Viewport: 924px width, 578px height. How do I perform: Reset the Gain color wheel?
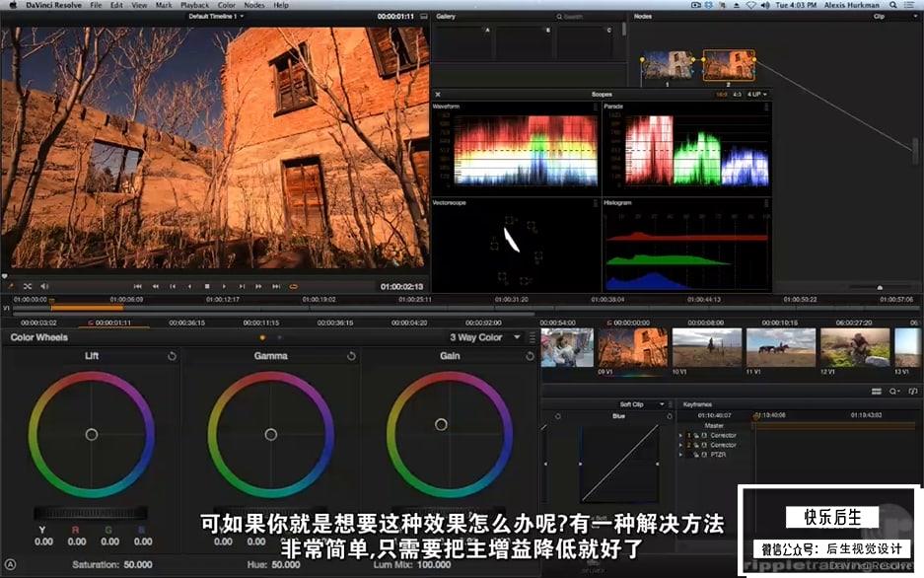530,356
